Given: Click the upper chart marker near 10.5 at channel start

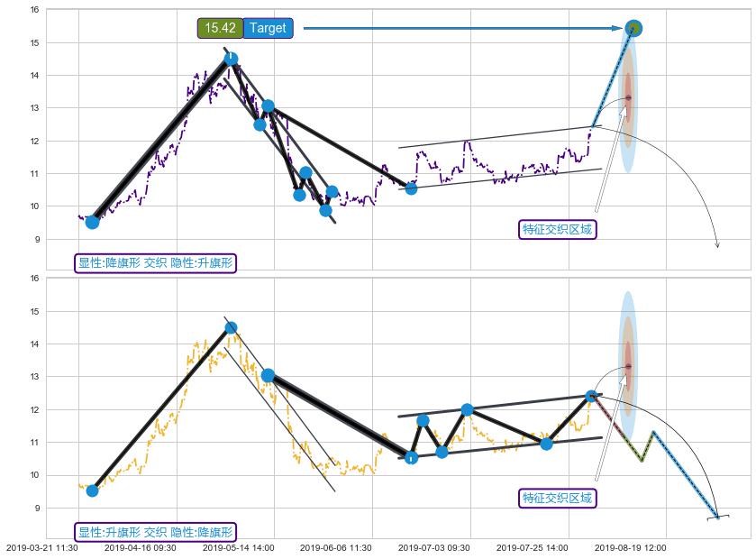Looking at the screenshot, I should (x=411, y=188).
